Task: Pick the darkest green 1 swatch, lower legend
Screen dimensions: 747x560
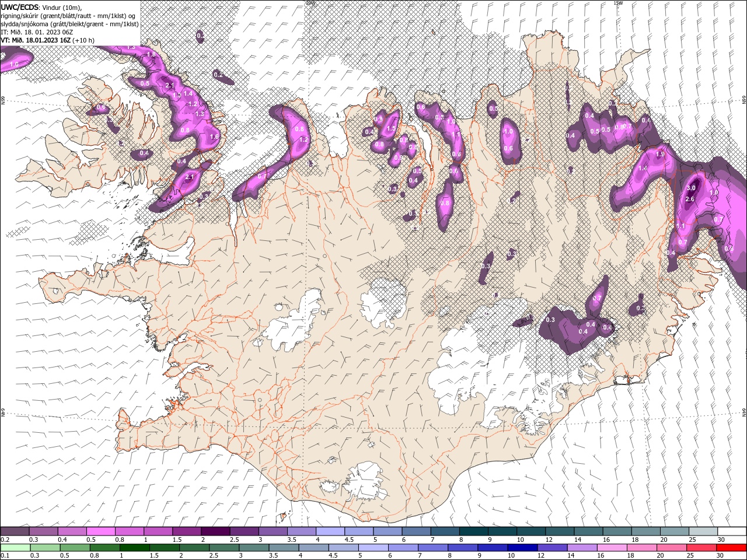Action: (135, 548)
